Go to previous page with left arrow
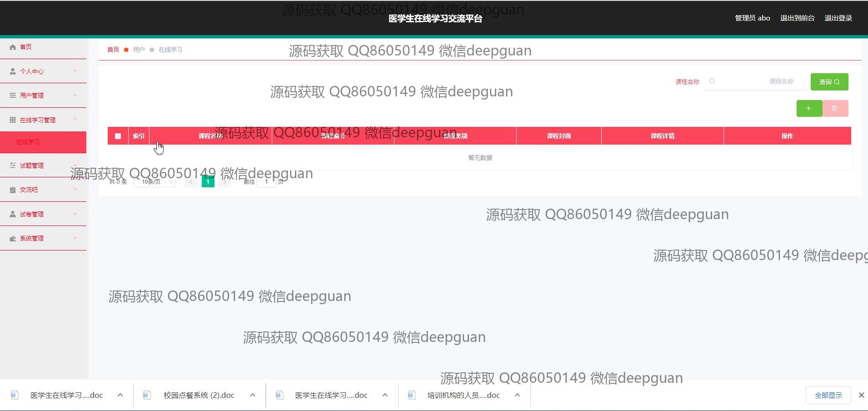Image resolution: width=868 pixels, height=411 pixels. pos(191,182)
